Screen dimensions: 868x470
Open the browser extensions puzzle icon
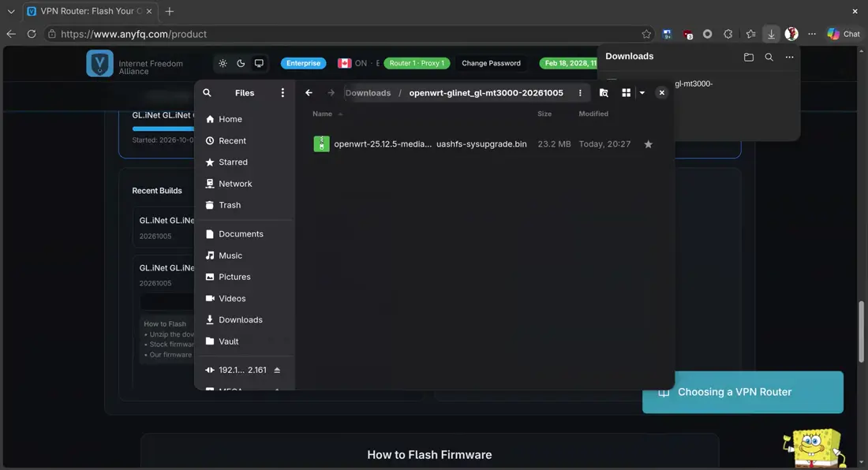[728, 34]
